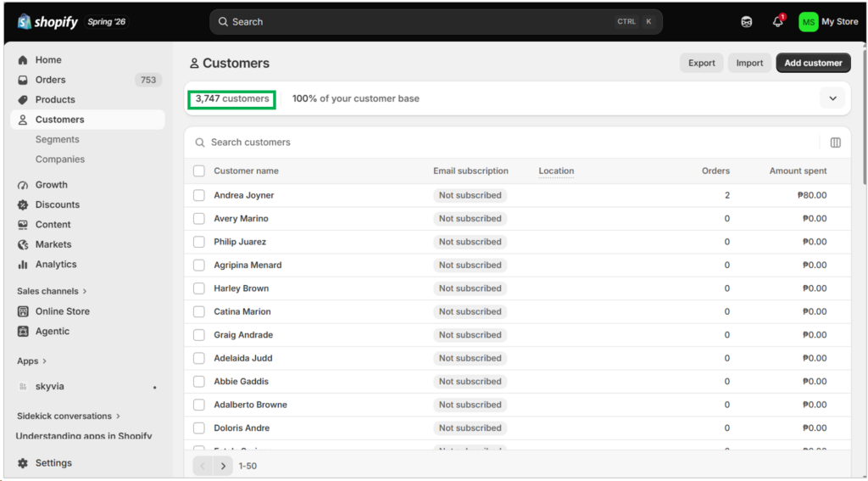The width and height of the screenshot is (868, 481).
Task: Click the Content image icon
Action: click(23, 225)
